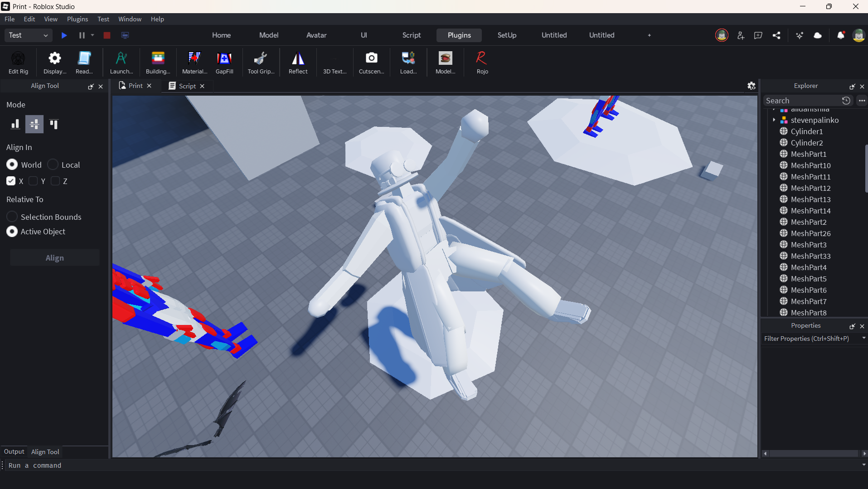Open viewport settings gear
This screenshot has width=868, height=489.
(x=751, y=86)
